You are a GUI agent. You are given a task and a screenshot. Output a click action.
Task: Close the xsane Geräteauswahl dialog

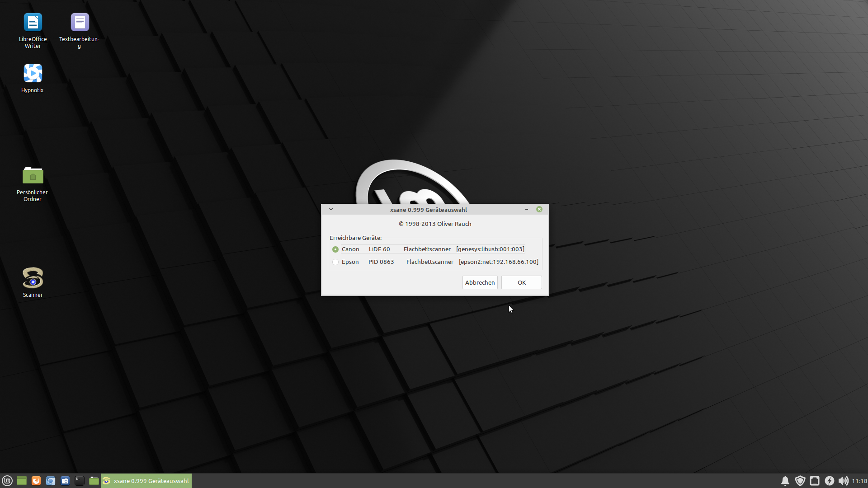pyautogui.click(x=539, y=209)
